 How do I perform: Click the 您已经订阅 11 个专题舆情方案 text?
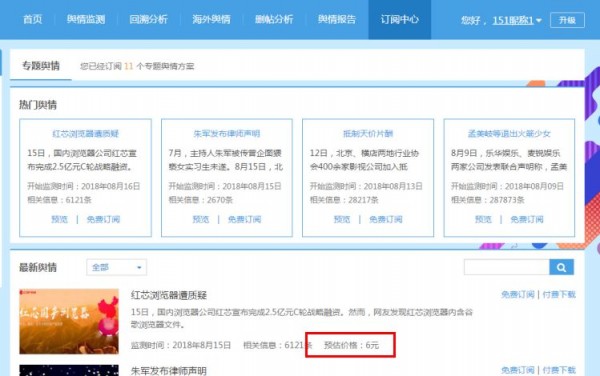coord(137,66)
